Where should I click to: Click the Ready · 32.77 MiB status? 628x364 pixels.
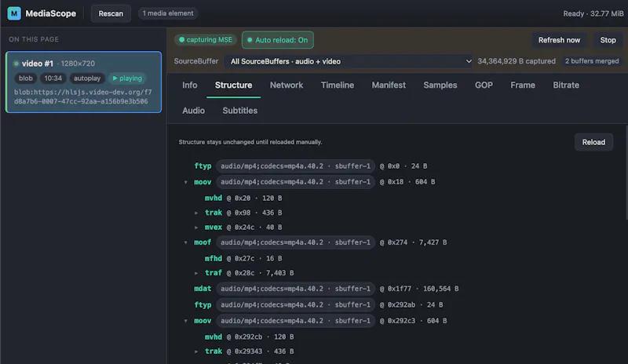point(593,13)
